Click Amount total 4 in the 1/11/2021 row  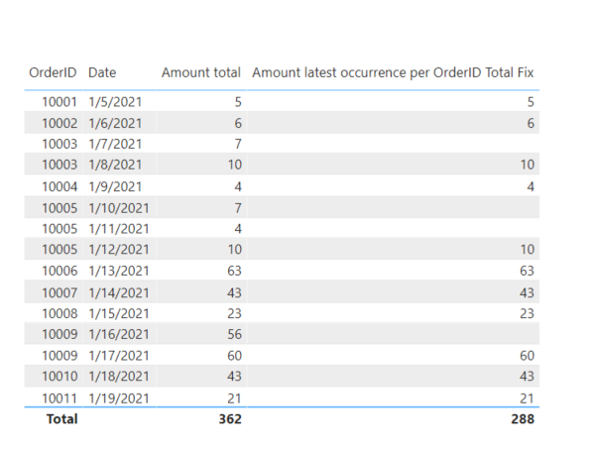coord(238,229)
